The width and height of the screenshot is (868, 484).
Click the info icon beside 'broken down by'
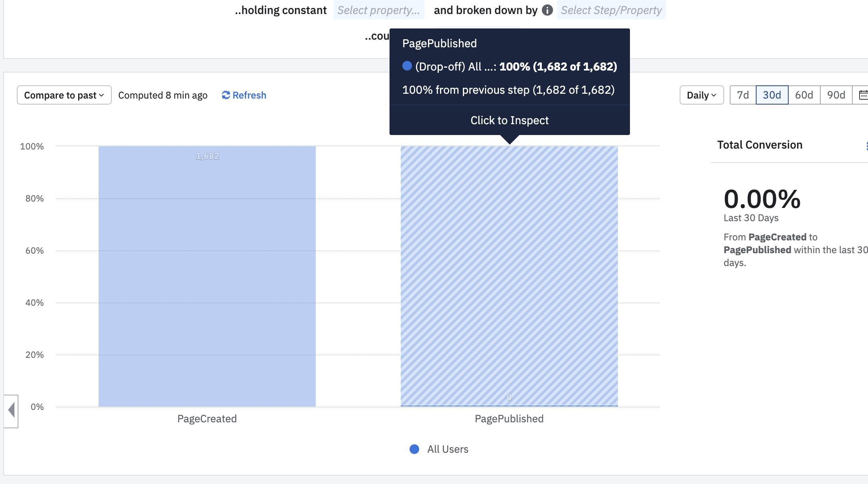pyautogui.click(x=547, y=10)
